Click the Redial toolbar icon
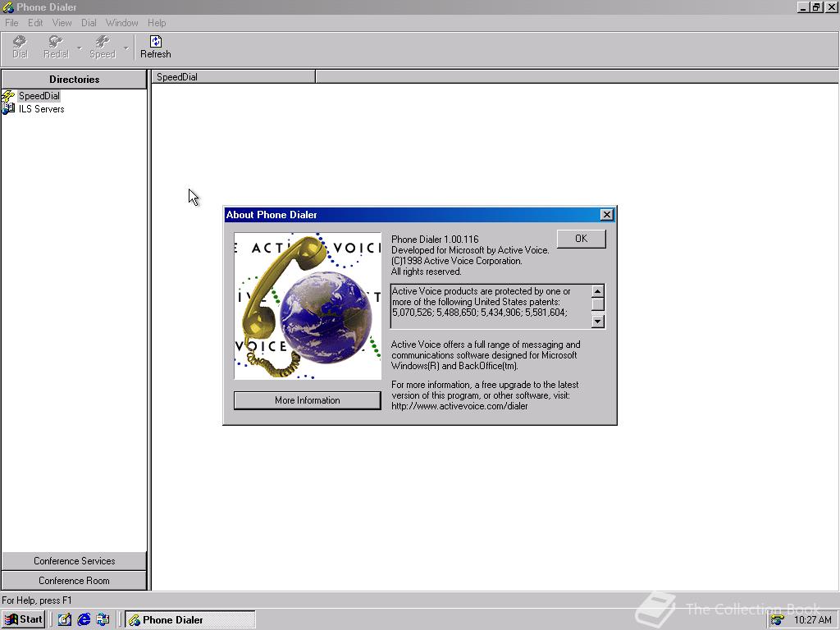Viewport: 840px width, 630px height. 57,47
